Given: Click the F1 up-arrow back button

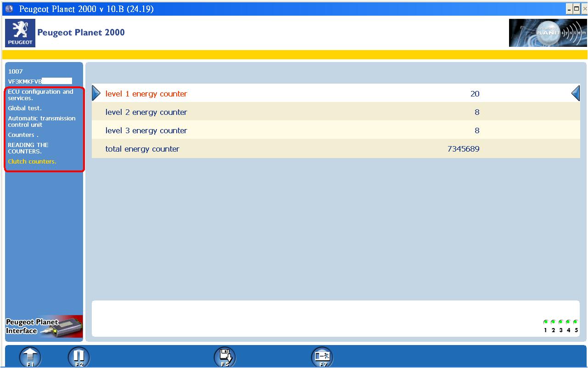Looking at the screenshot, I should (x=31, y=357).
